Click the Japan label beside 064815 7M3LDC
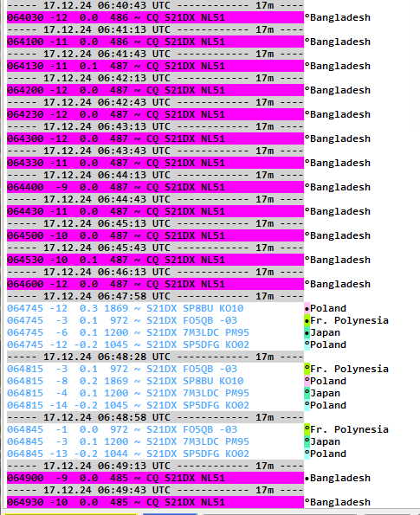Image resolution: width=420 pixels, height=515 pixels. 325,393
